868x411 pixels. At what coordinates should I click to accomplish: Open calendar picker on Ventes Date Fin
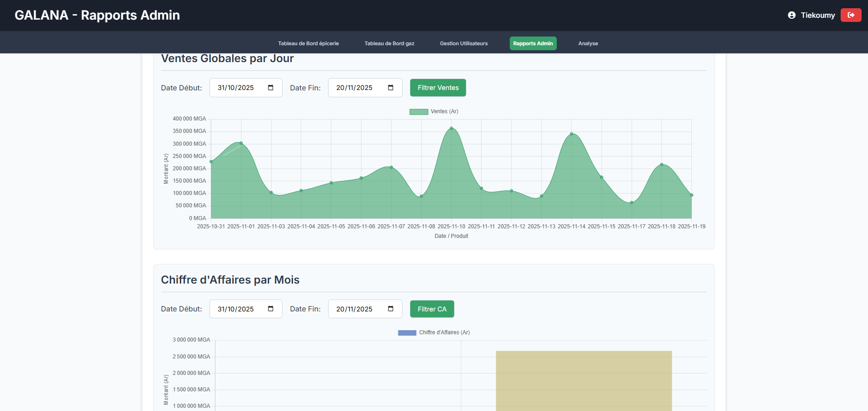point(391,88)
